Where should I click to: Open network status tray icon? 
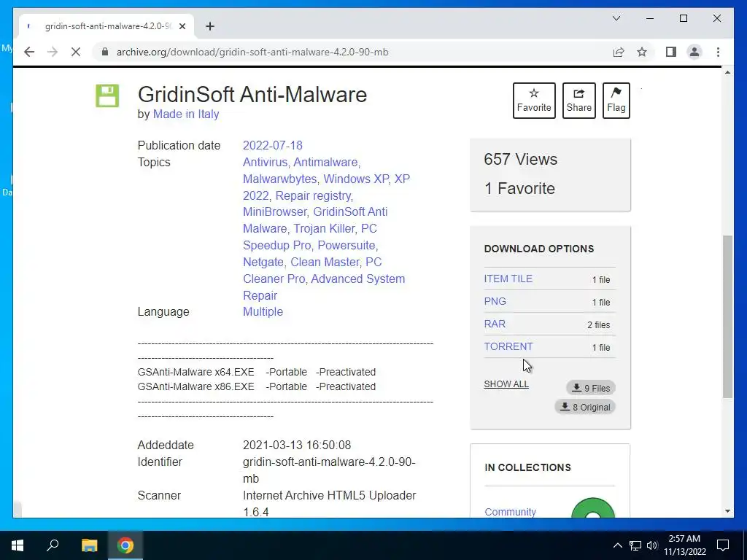click(635, 545)
